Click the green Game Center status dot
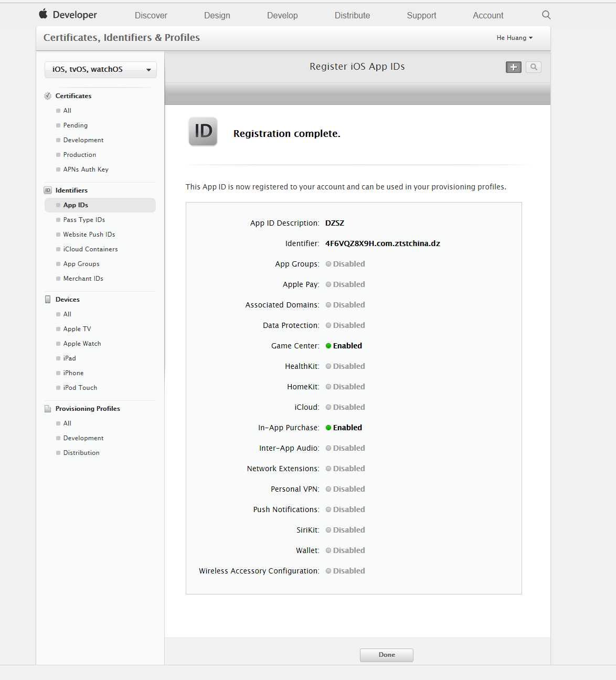 [x=328, y=346]
